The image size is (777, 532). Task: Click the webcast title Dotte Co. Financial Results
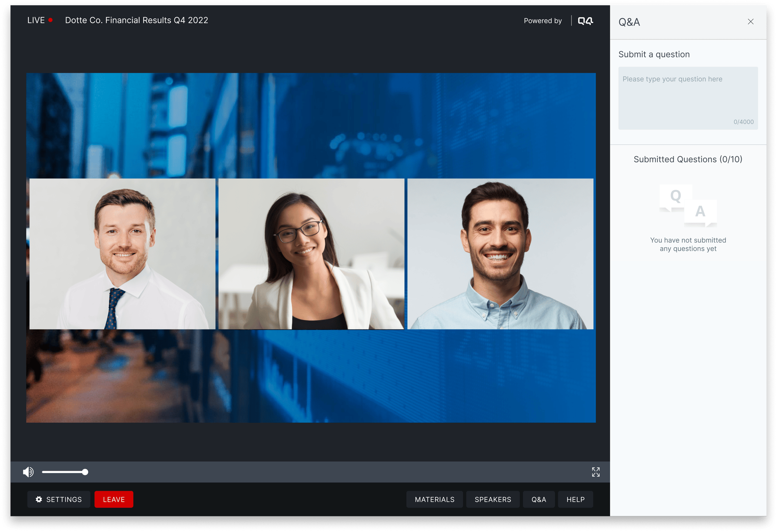pos(136,20)
